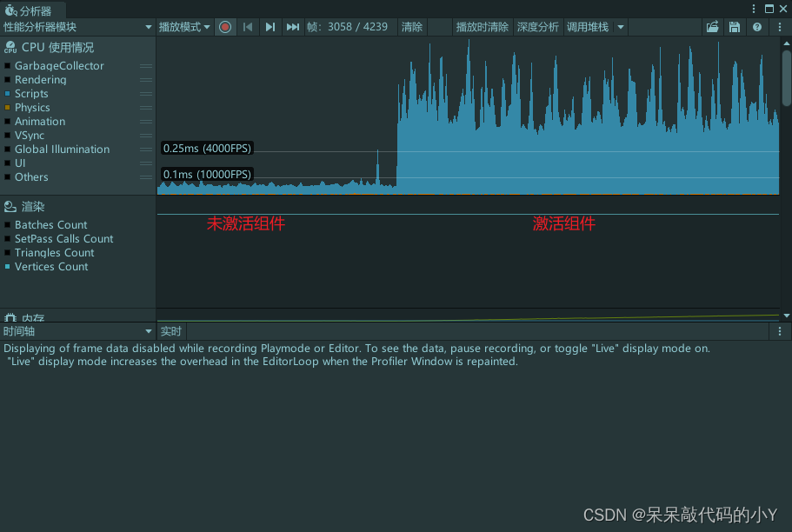Viewport: 792px width, 532px height.
Task: Select 渲染 module header
Action: [x=77, y=207]
